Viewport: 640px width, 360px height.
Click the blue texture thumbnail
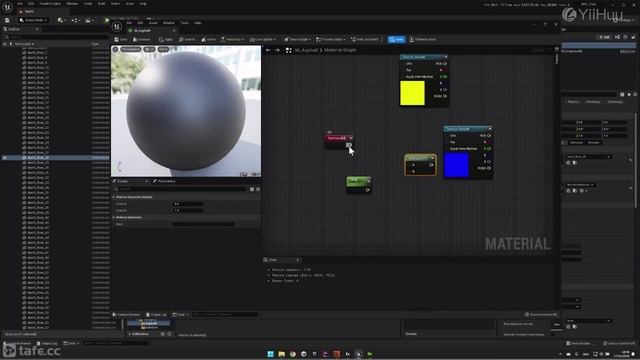pos(456,165)
